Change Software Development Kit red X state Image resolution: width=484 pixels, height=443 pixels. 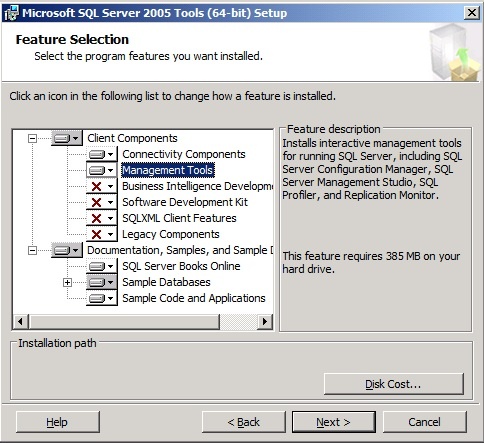tap(102, 202)
